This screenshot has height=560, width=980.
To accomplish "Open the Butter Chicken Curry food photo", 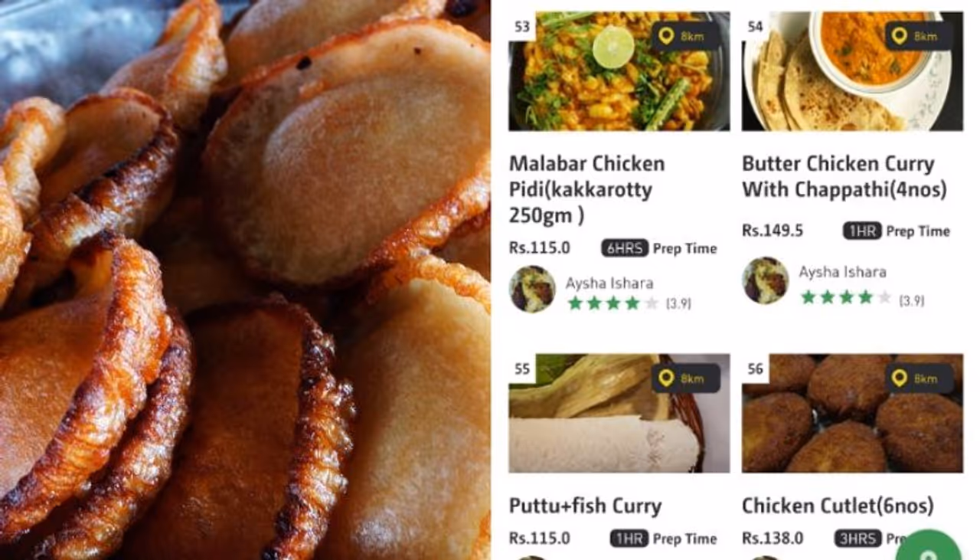I will click(x=852, y=71).
